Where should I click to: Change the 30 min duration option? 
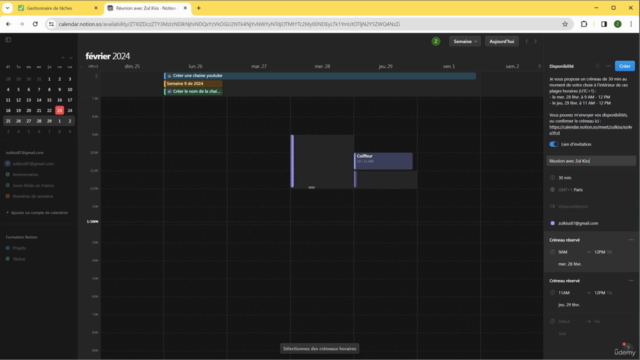pyautogui.click(x=565, y=178)
